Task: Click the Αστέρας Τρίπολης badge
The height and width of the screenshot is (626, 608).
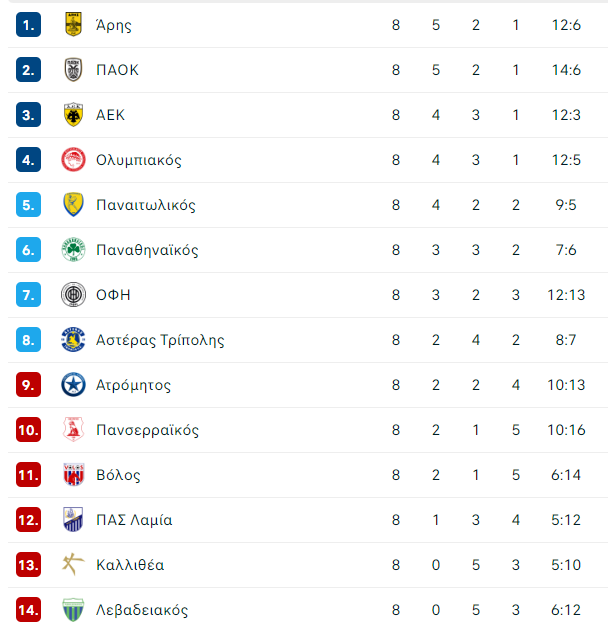Action: pos(73,340)
